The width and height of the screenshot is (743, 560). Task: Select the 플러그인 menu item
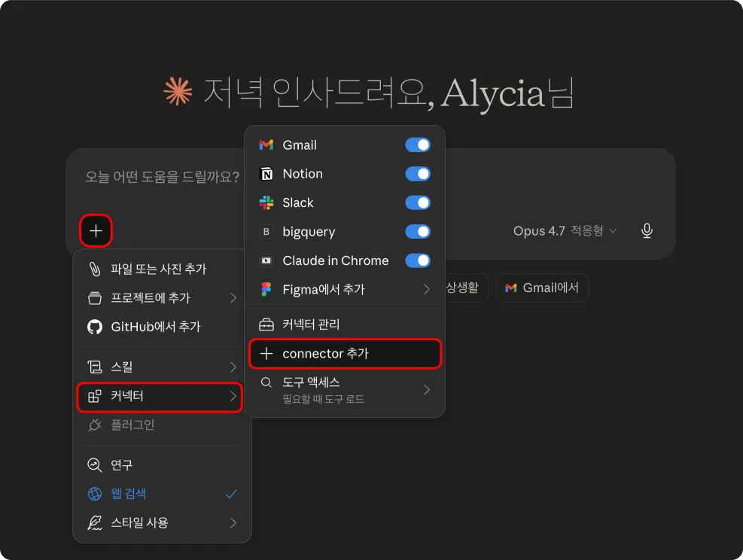(162, 425)
